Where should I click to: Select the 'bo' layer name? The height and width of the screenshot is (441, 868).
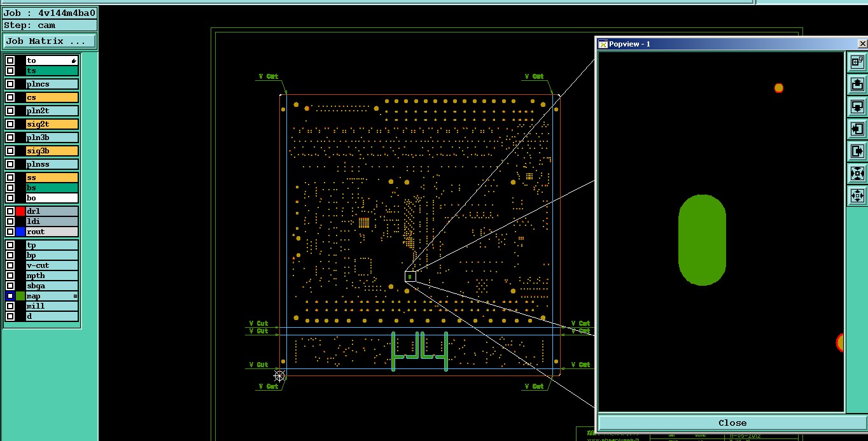click(52, 198)
